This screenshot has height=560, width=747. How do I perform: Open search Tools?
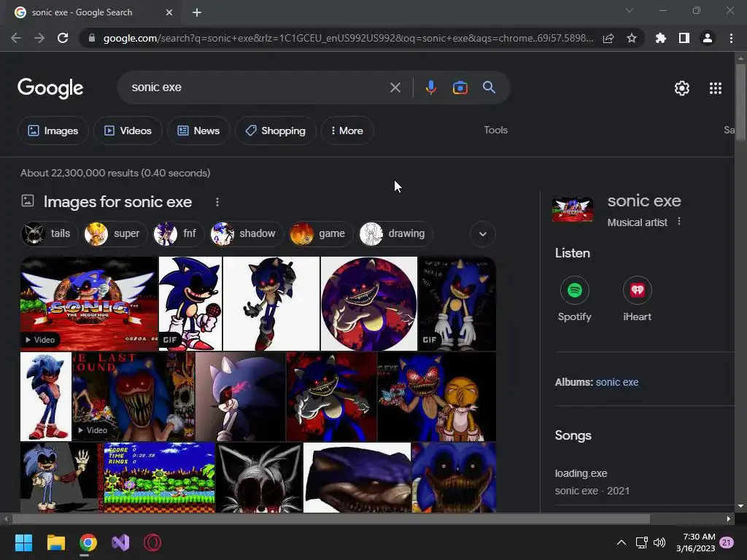pyautogui.click(x=495, y=130)
